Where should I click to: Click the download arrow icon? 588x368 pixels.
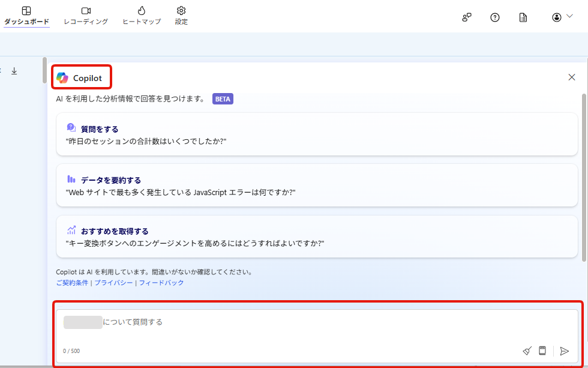[x=14, y=71]
